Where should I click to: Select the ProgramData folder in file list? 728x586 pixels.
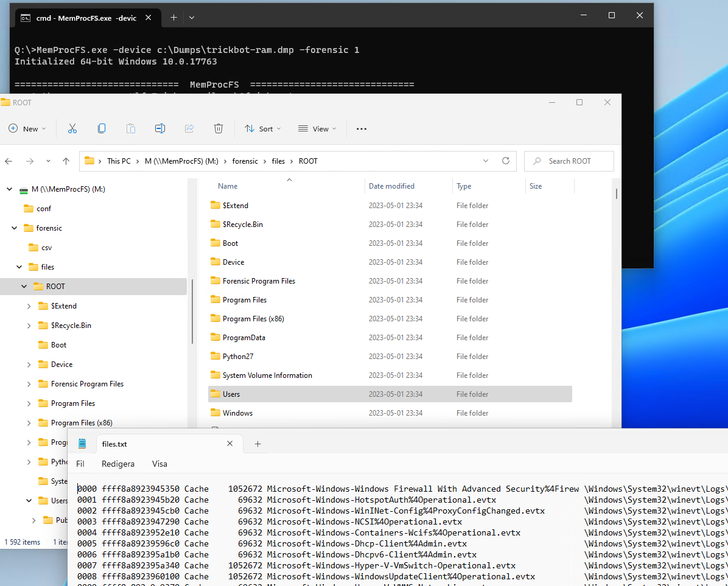(x=390, y=337)
